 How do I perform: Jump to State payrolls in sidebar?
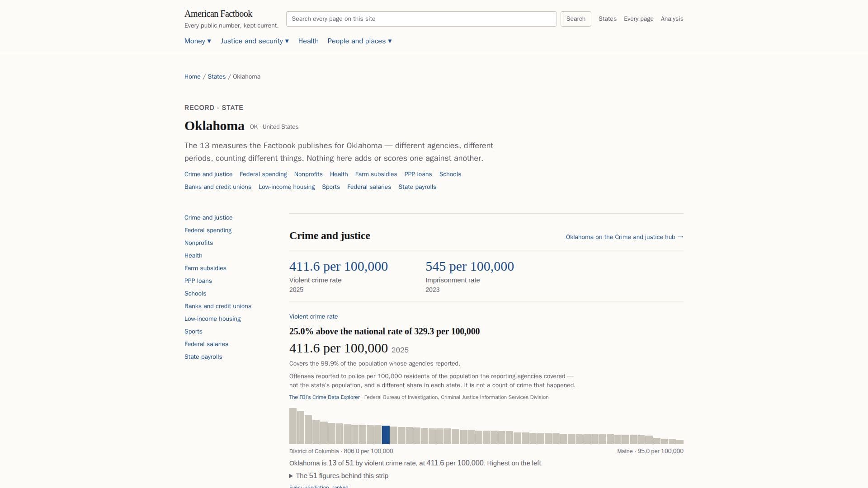203,357
